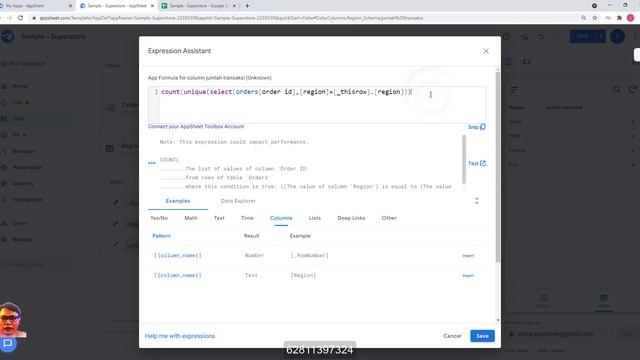Open Help me with expressions link
This screenshot has width=640, height=360.
pos(180,336)
